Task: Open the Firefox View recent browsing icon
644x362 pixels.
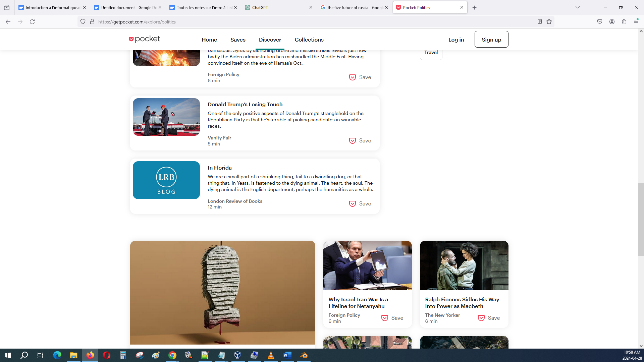Action: click(7, 7)
